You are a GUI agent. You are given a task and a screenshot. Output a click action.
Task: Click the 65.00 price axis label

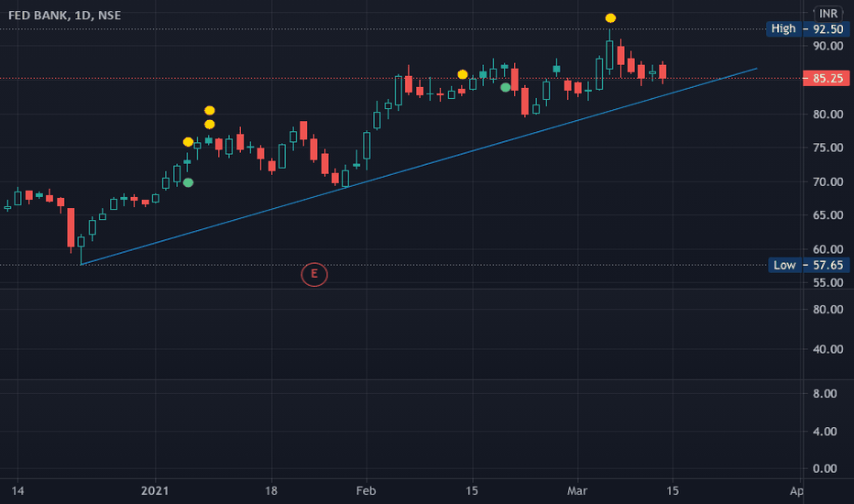pyautogui.click(x=827, y=215)
